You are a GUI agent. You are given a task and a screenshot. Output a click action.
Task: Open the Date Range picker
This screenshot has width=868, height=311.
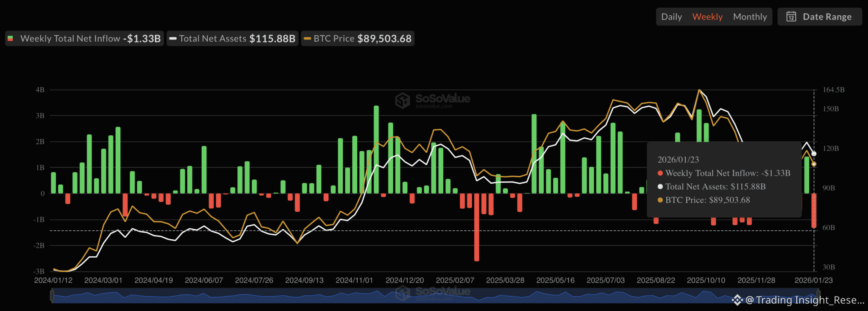(x=820, y=17)
